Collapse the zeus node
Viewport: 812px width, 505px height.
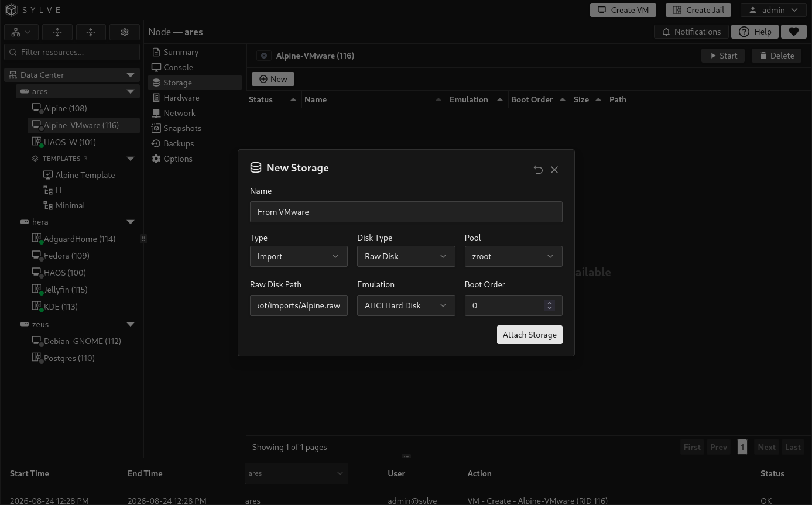pyautogui.click(x=131, y=324)
